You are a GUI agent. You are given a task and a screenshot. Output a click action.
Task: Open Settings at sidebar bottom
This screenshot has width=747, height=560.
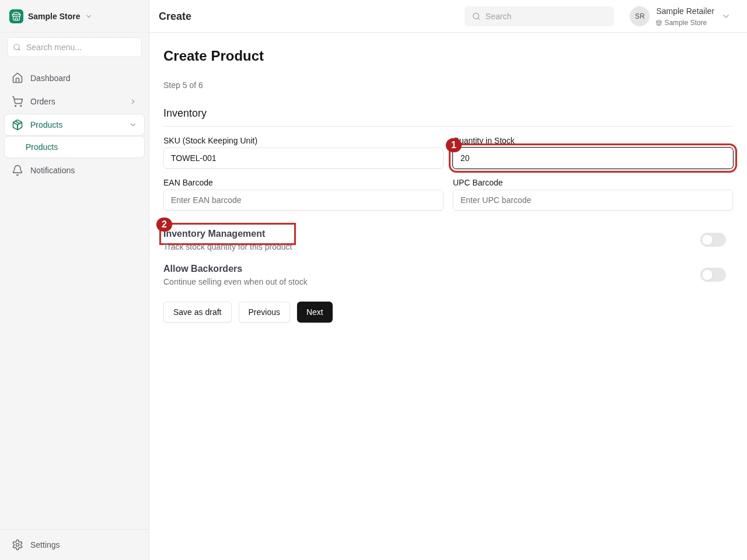click(74, 545)
